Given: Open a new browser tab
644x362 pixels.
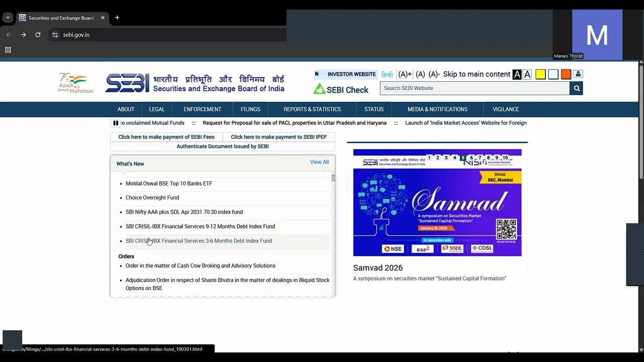Looking at the screenshot, I should coord(117,18).
